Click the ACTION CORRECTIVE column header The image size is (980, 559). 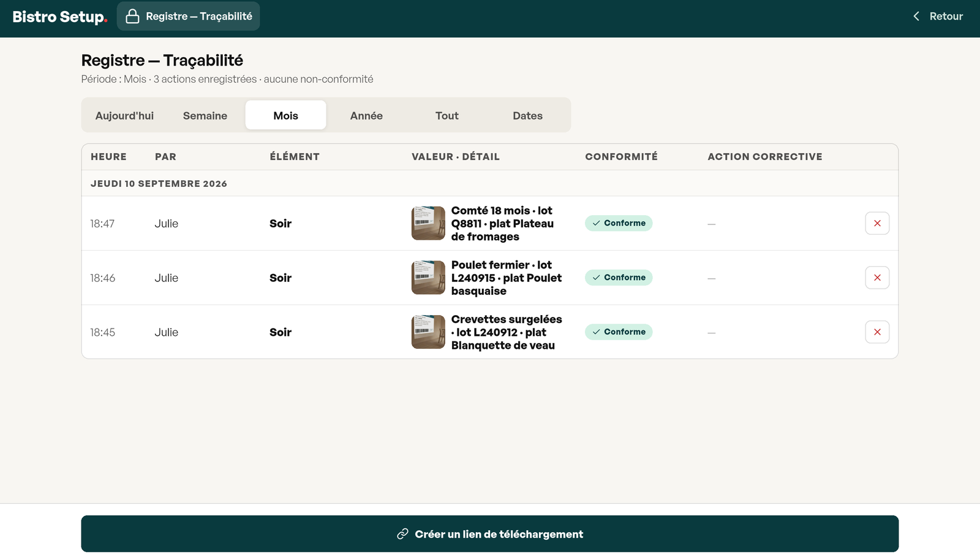tap(765, 157)
